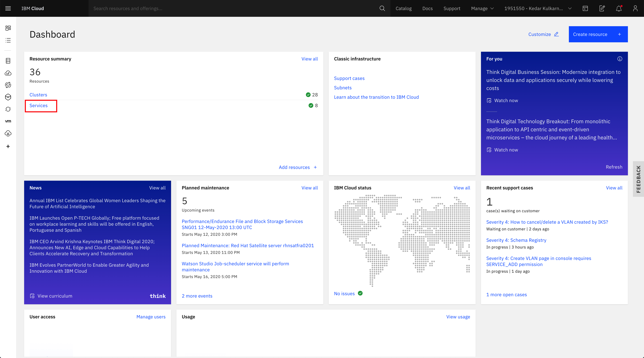Focus the search resources input field

pyautogui.click(x=232, y=8)
